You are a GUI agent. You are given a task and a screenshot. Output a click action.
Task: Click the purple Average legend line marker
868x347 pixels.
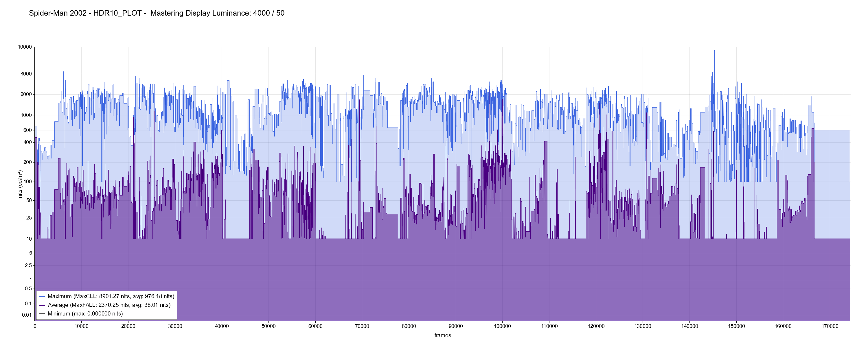click(x=42, y=305)
